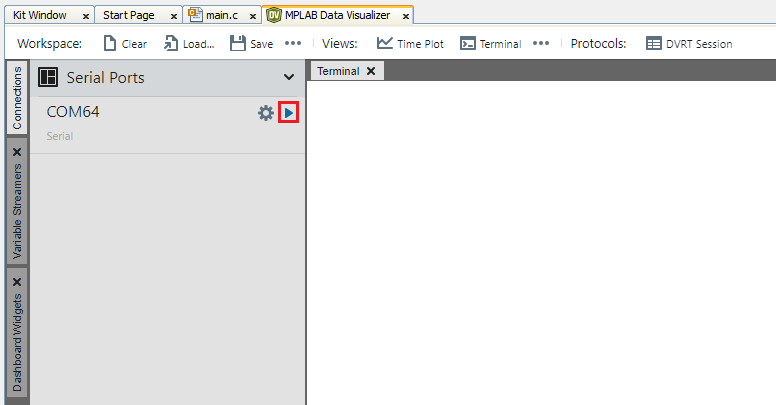Close the Terminal panel tab
776x405 pixels.
pos(371,71)
